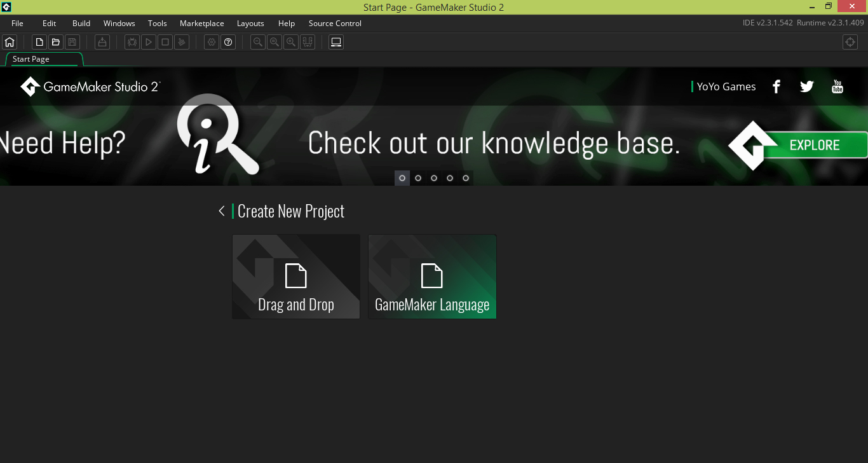
Task: Go back with the chevron arrow
Action: [x=222, y=211]
